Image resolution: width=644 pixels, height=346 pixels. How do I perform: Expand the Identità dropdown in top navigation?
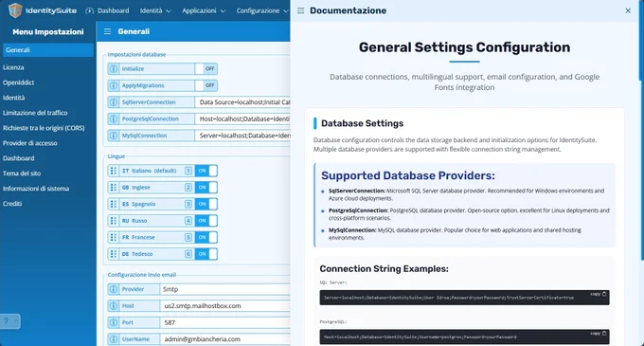[155, 10]
